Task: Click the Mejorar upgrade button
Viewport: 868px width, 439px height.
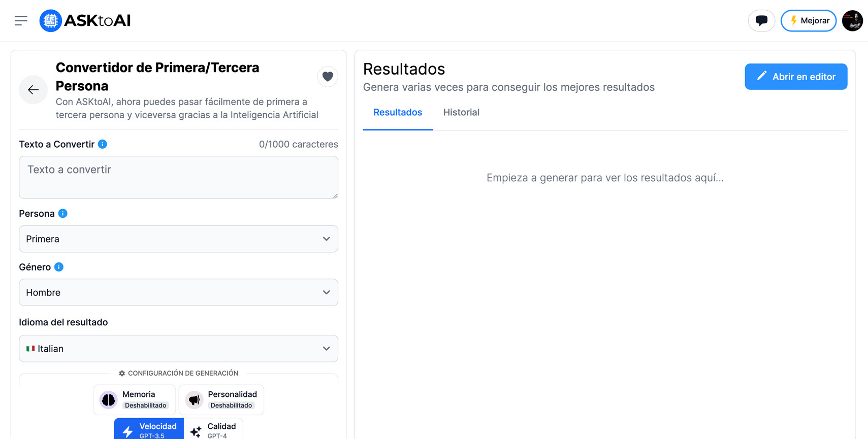Action: (809, 21)
